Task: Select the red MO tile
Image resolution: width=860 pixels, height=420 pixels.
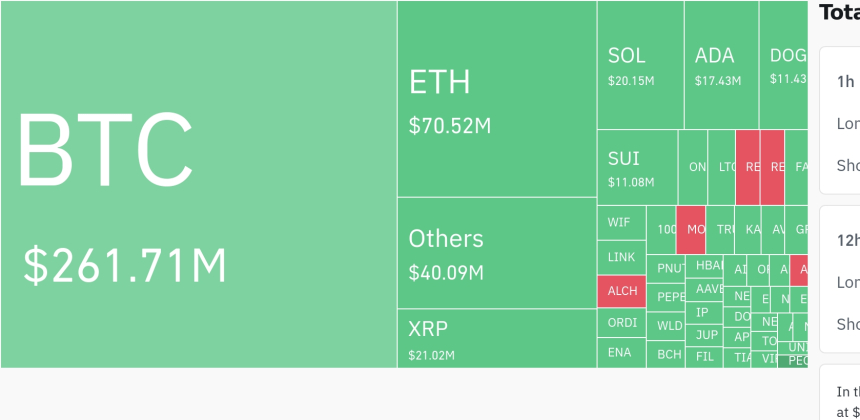Action: pos(691,230)
